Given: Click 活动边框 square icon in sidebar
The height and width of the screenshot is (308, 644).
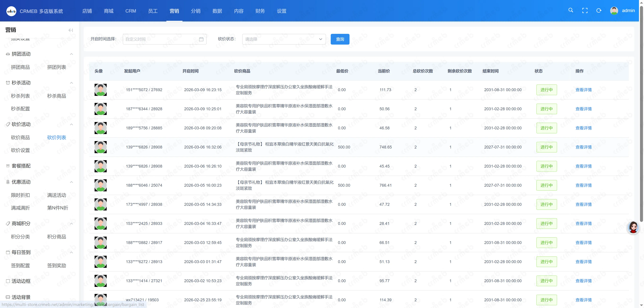Looking at the screenshot, I should (8, 281).
